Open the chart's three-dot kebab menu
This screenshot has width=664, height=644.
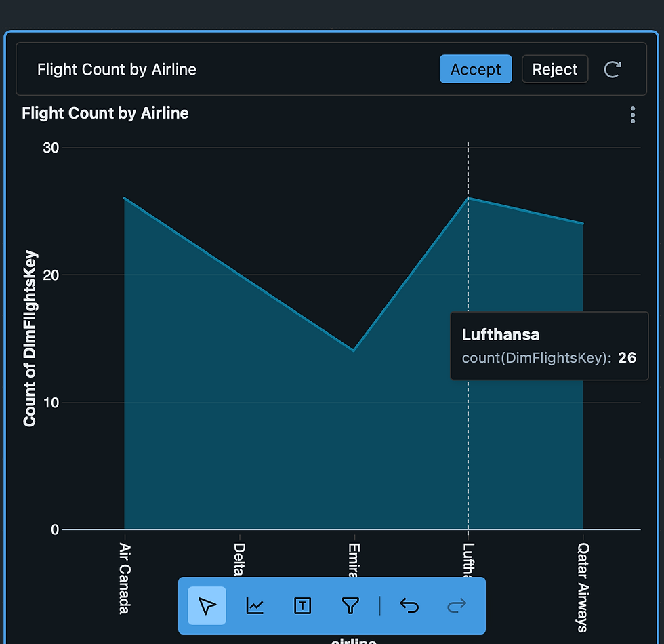(633, 115)
